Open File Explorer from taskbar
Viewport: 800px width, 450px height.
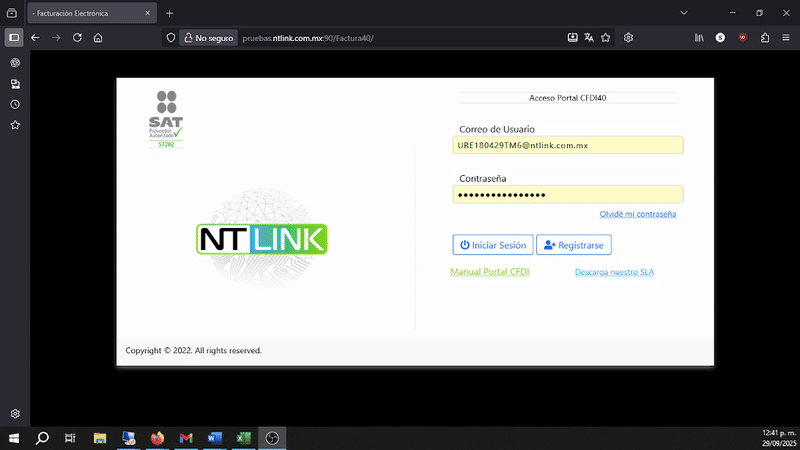(x=99, y=438)
